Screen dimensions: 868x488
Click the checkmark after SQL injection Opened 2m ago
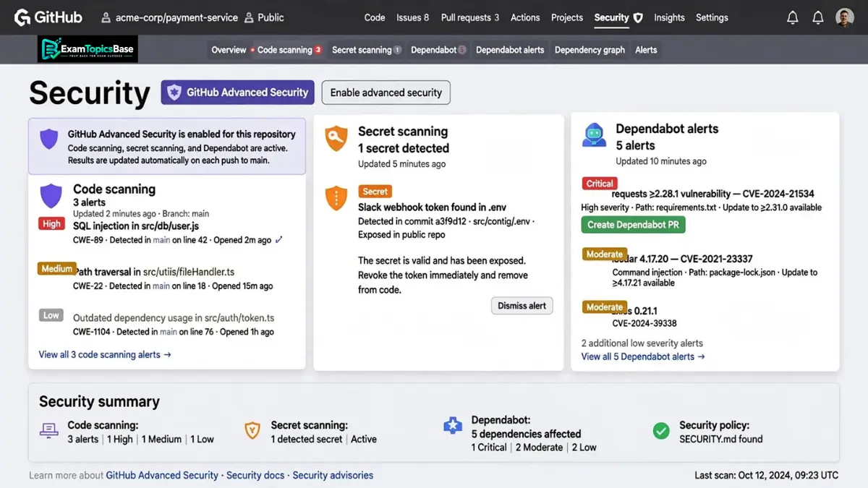click(x=279, y=240)
